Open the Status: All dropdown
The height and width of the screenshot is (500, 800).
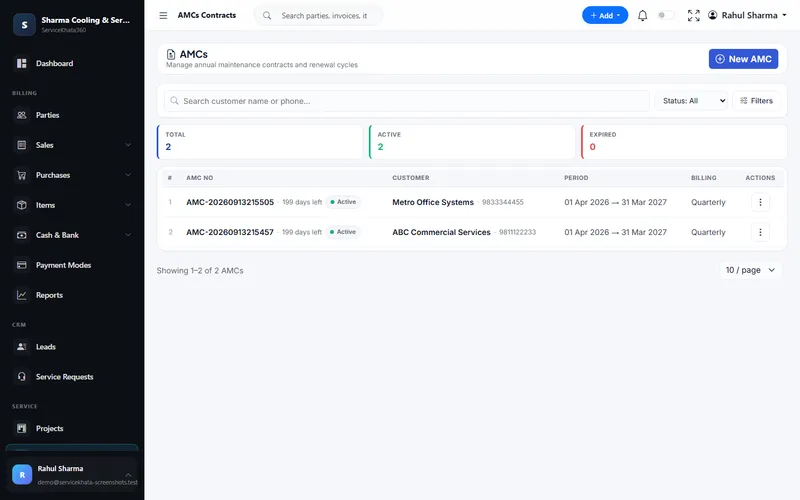(x=692, y=101)
